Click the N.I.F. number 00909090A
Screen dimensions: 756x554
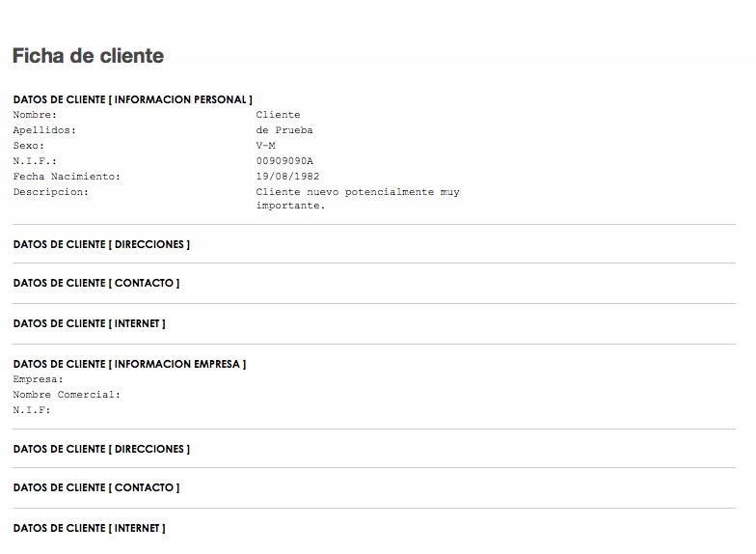pos(284,161)
